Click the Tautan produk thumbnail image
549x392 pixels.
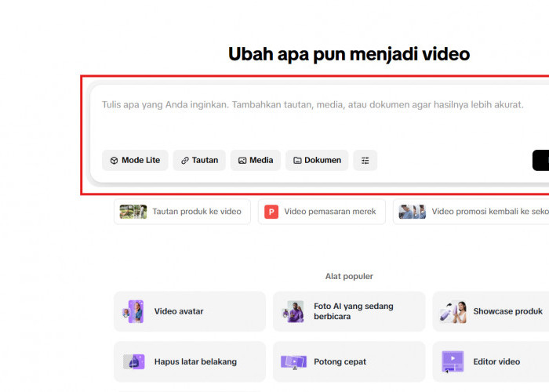[133, 212]
